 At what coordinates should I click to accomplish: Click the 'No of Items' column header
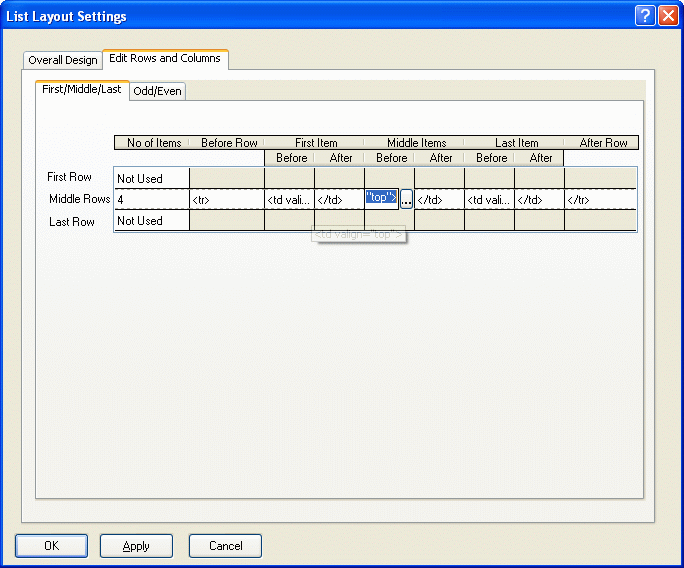(x=154, y=143)
